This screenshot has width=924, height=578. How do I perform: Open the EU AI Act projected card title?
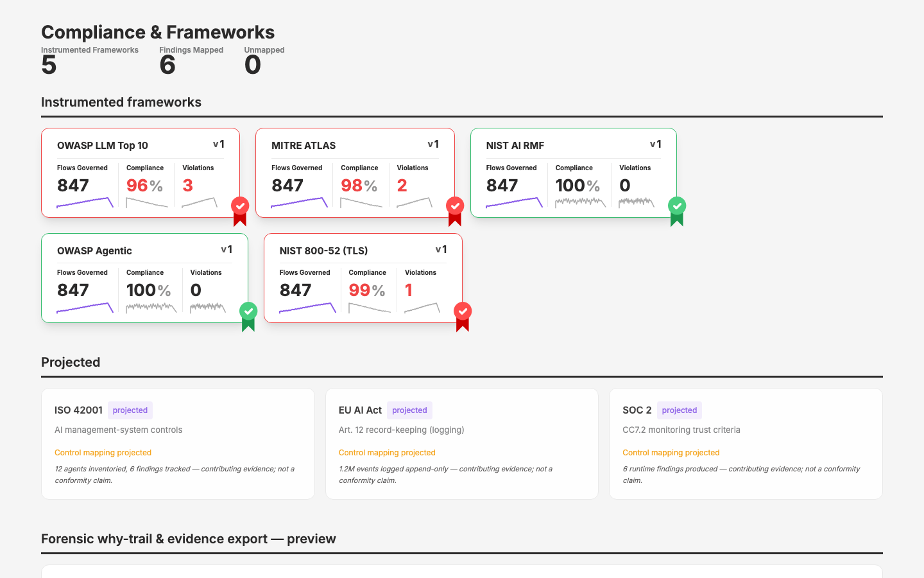[x=360, y=410]
